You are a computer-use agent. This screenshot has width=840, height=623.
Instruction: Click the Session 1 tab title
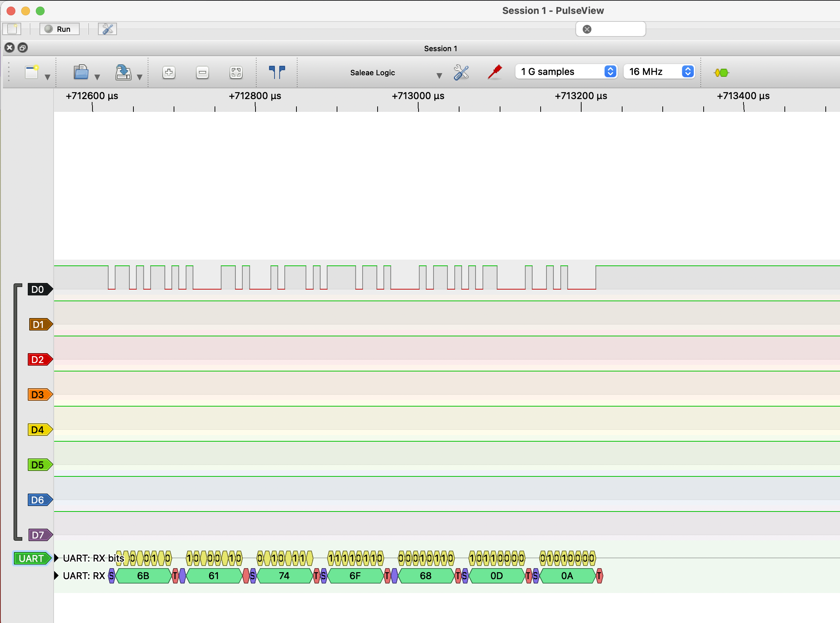tap(440, 49)
